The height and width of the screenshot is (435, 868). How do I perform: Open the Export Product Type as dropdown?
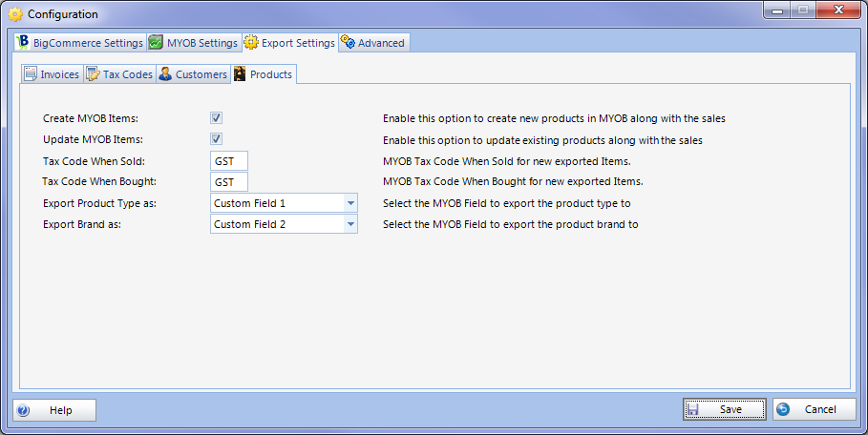[x=350, y=203]
